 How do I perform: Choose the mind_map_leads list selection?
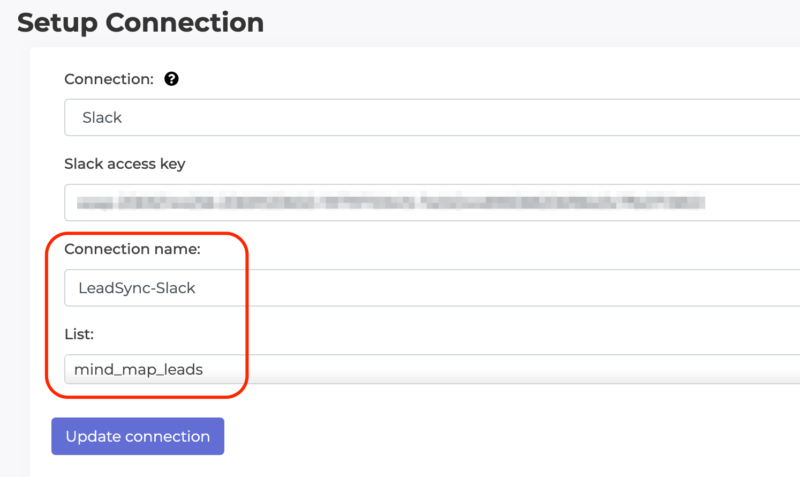(x=138, y=370)
